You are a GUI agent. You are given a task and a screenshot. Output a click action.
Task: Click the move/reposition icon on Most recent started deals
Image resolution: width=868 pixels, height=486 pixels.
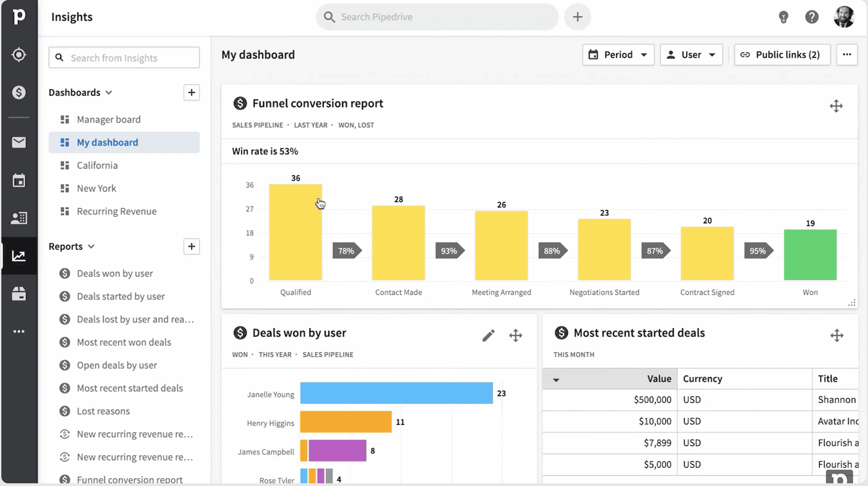pyautogui.click(x=837, y=335)
